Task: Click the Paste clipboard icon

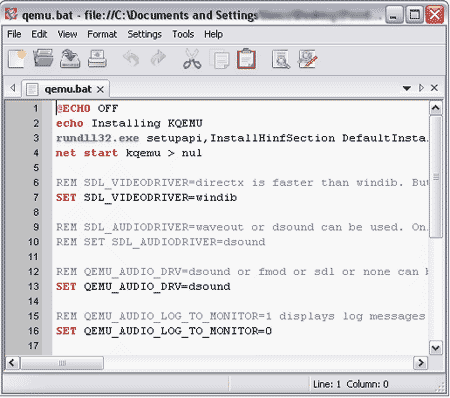Action: point(246,59)
